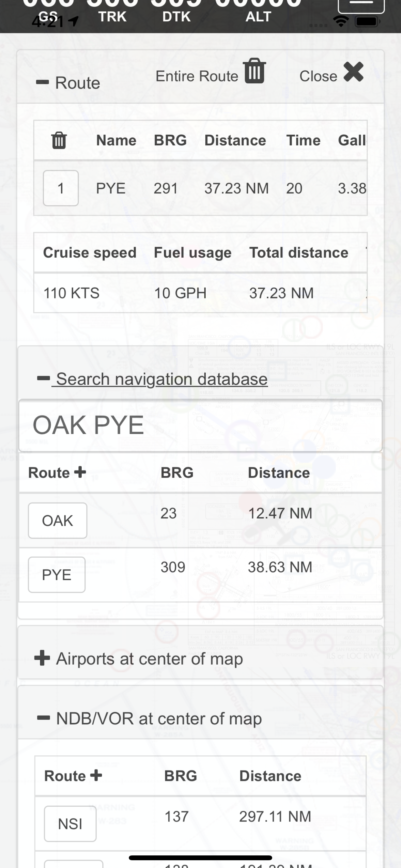This screenshot has height=868, width=401.
Task: Tap the DTK readout in top bar
Action: point(176,16)
